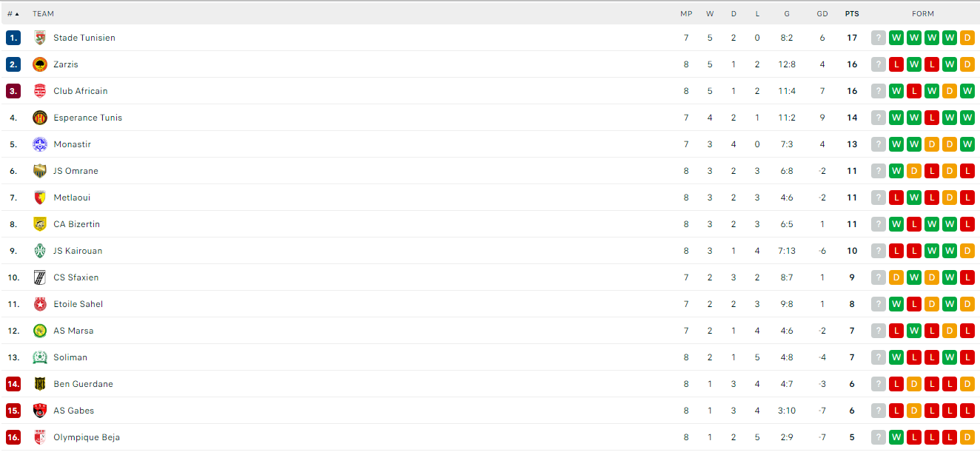Viewport: 980px width, 455px height.
Task: Open Olympique Beja's most recent draw result
Action: pos(967,437)
